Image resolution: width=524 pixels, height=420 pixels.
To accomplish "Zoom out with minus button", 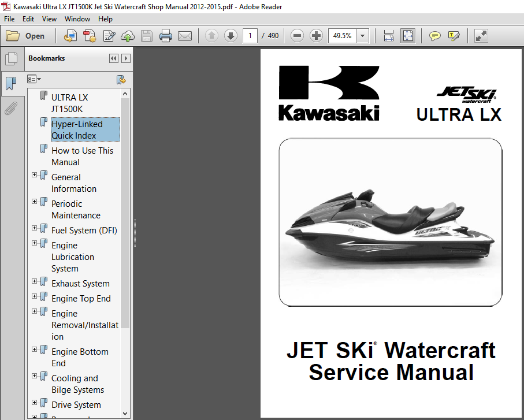I will click(297, 35).
